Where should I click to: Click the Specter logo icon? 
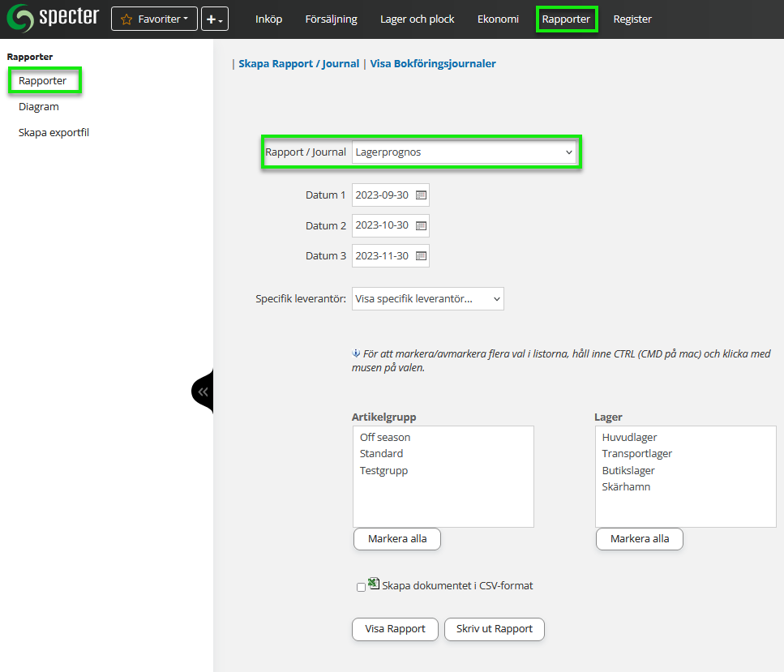tap(20, 19)
